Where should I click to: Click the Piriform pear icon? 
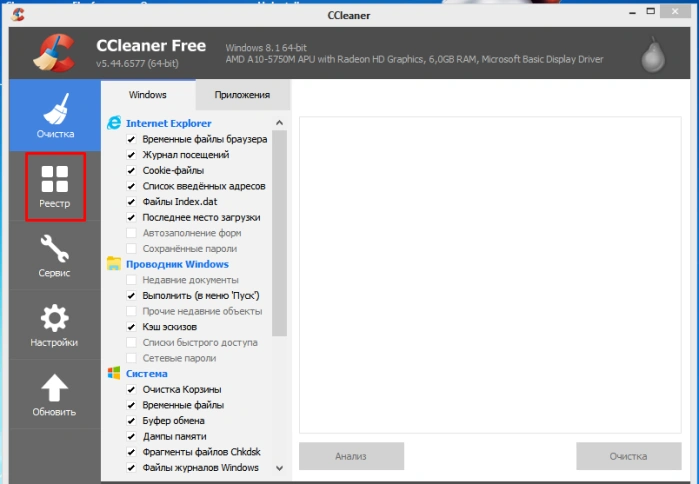653,55
